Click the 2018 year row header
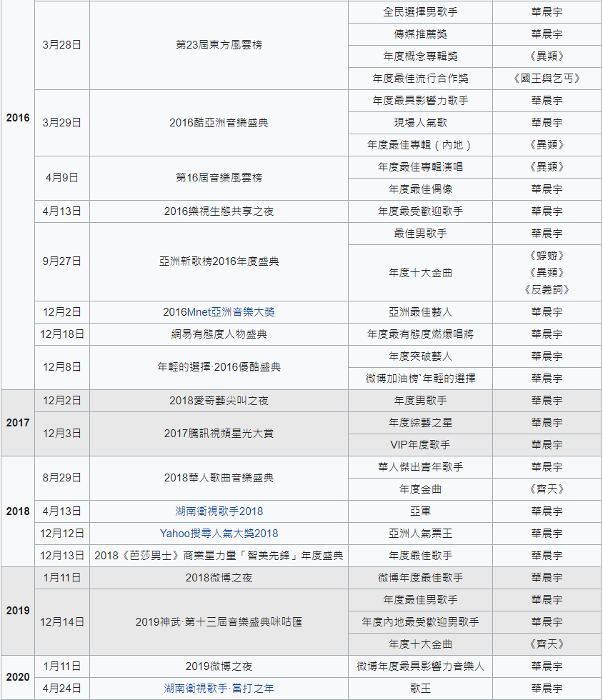Screen dimensions: 603x700 (18, 511)
